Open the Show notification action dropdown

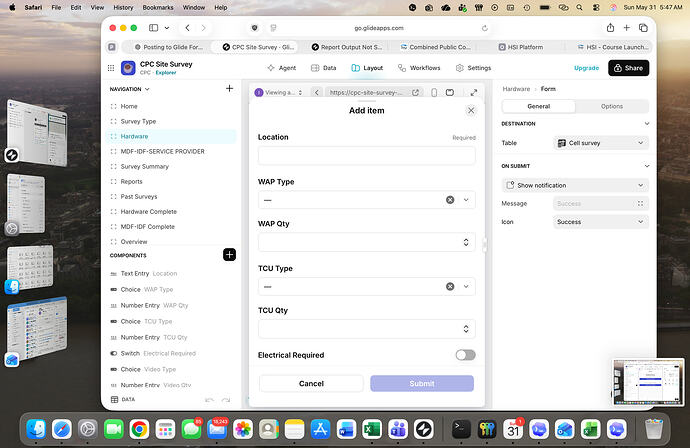[x=575, y=185]
